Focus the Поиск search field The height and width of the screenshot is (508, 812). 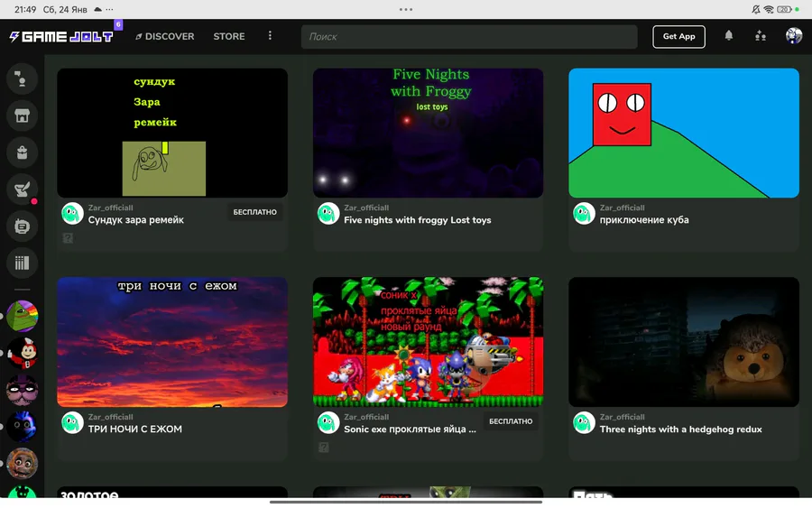coord(469,37)
